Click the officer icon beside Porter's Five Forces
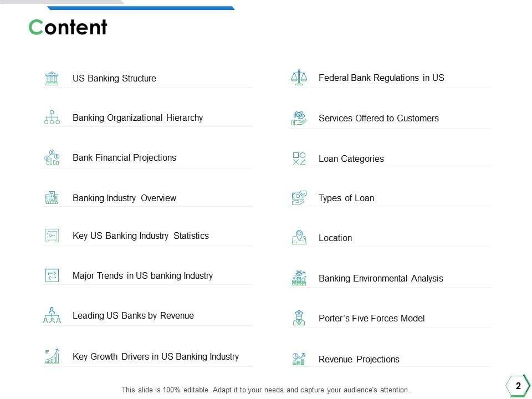Screen dimensions: 532x399 coord(299,318)
